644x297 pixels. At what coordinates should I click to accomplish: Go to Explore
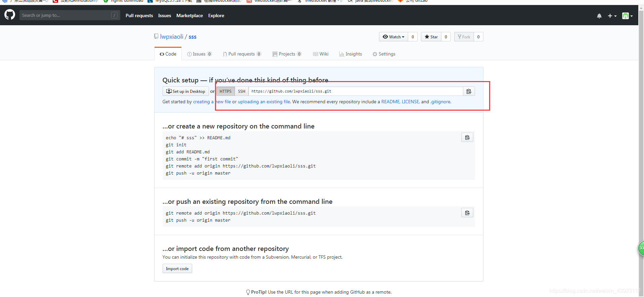[x=216, y=15]
